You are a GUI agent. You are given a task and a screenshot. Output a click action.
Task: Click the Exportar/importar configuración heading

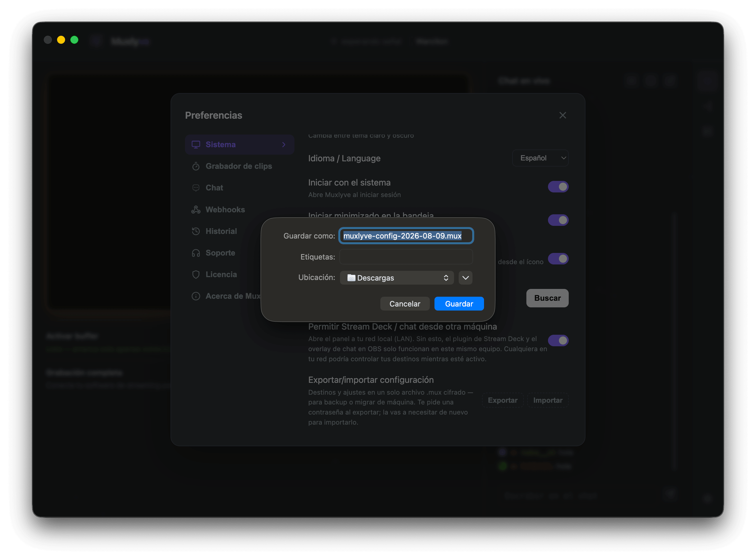click(x=371, y=380)
